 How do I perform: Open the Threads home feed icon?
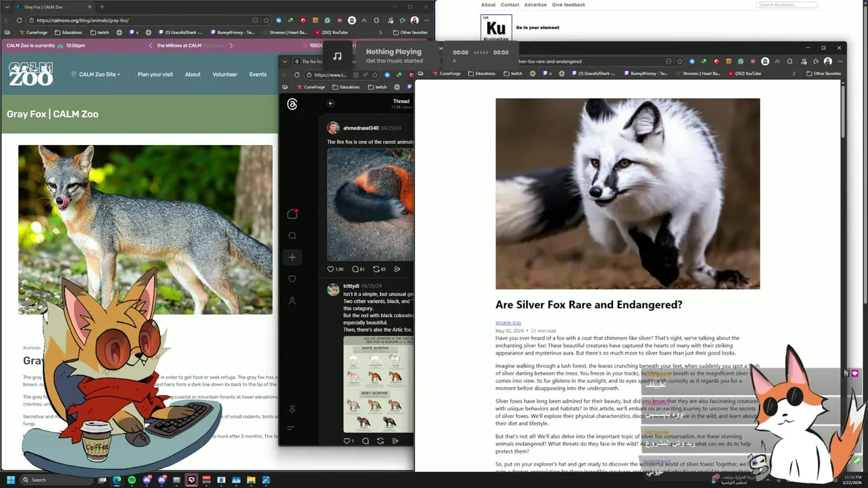click(x=292, y=214)
